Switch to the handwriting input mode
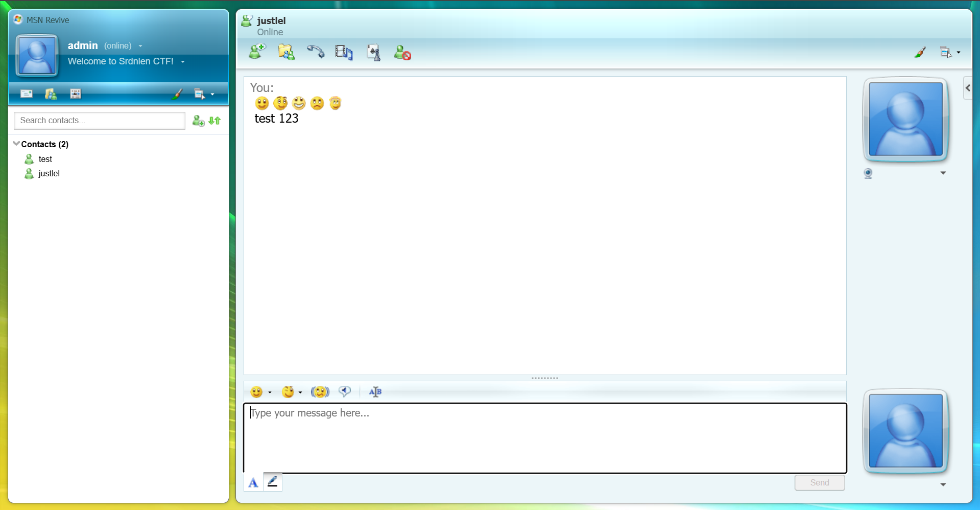The width and height of the screenshot is (980, 510). coord(273,482)
